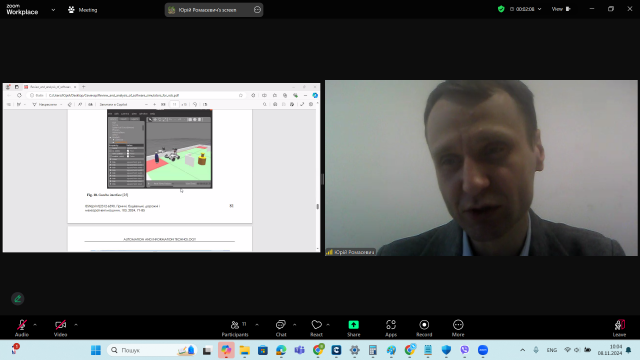
Task: Click the Leave meeting button
Action: click(x=619, y=328)
